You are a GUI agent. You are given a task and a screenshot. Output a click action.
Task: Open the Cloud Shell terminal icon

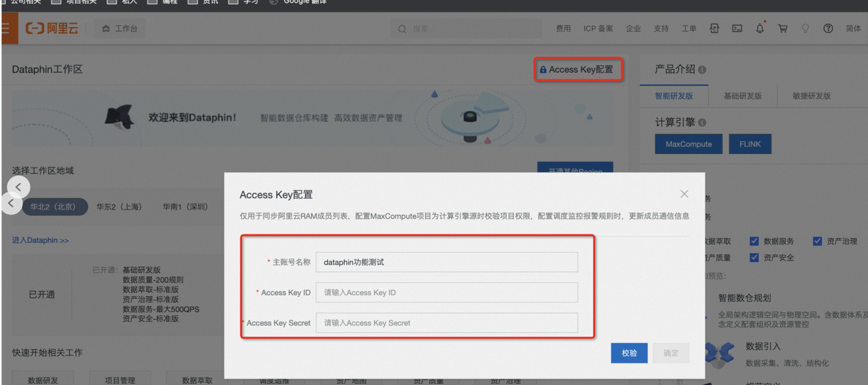point(737,29)
